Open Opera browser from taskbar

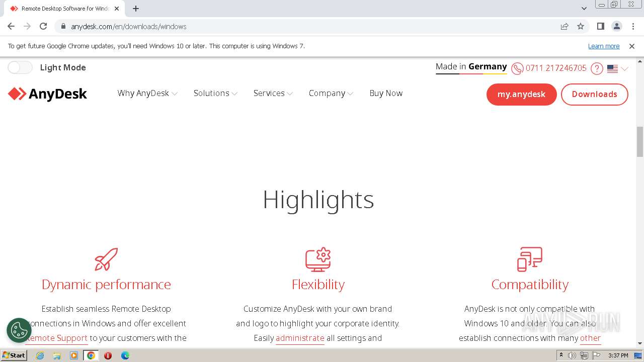[x=108, y=355]
